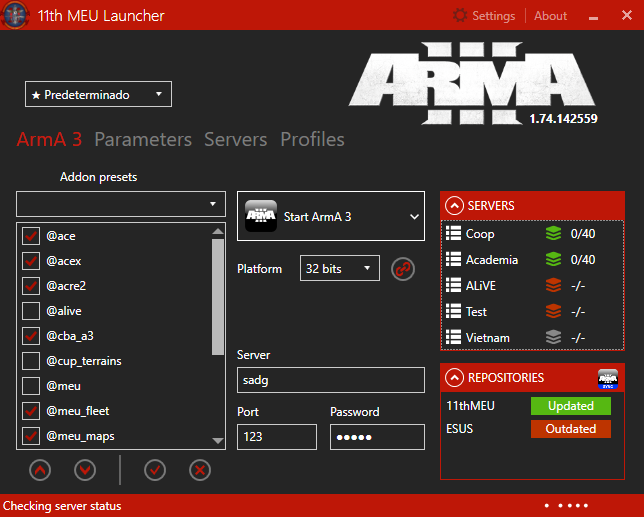Uncheck the @acex addon
644x517 pixels.
point(31,261)
